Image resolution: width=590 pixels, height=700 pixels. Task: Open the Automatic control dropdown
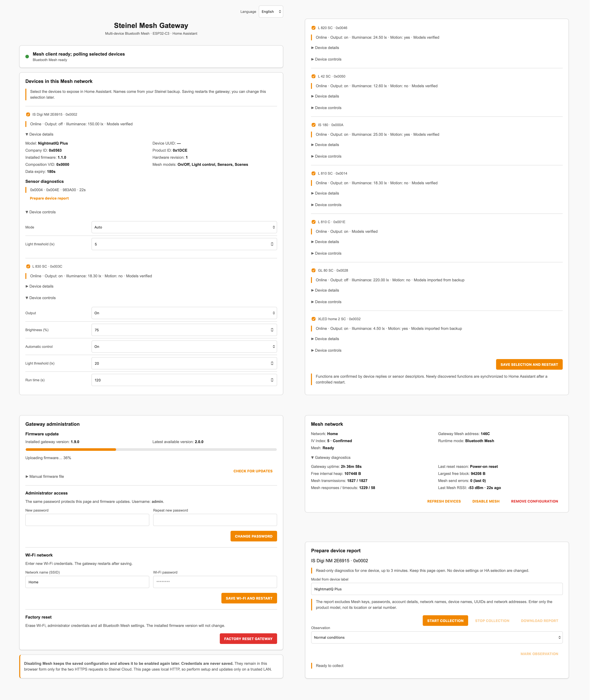[184, 347]
